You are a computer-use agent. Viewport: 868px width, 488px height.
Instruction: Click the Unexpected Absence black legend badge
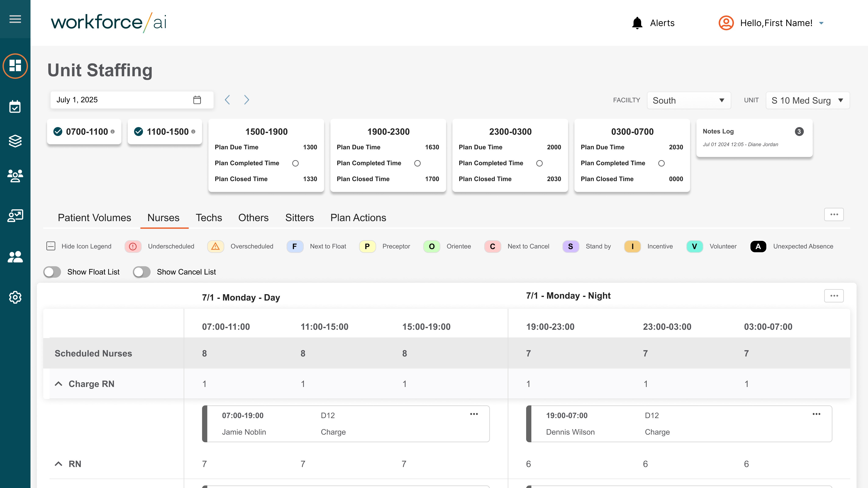click(x=758, y=246)
